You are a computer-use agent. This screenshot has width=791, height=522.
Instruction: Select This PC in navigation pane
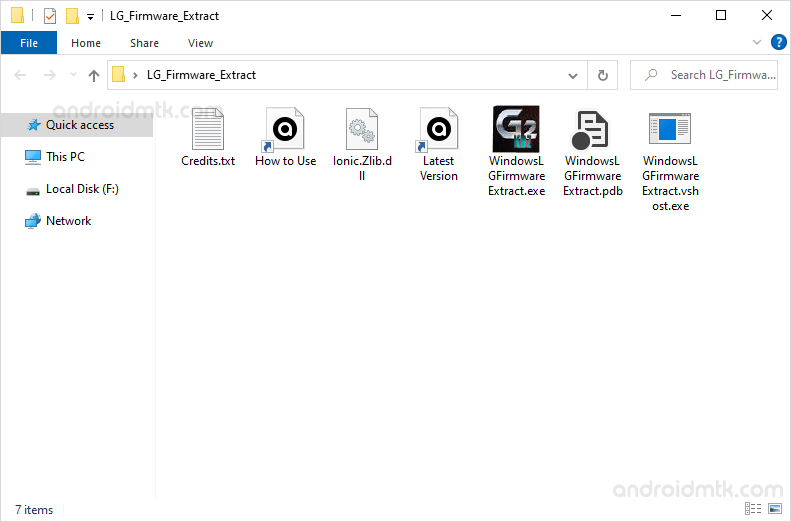coord(66,157)
